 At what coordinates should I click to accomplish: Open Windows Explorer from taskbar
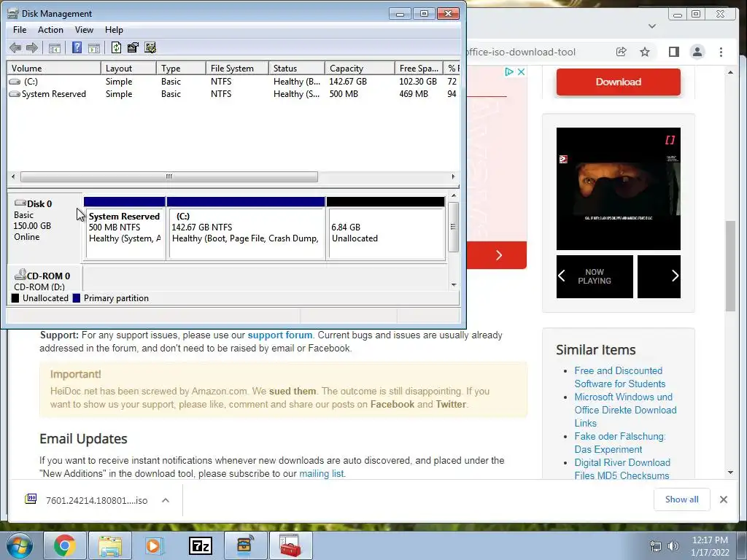pos(109,545)
